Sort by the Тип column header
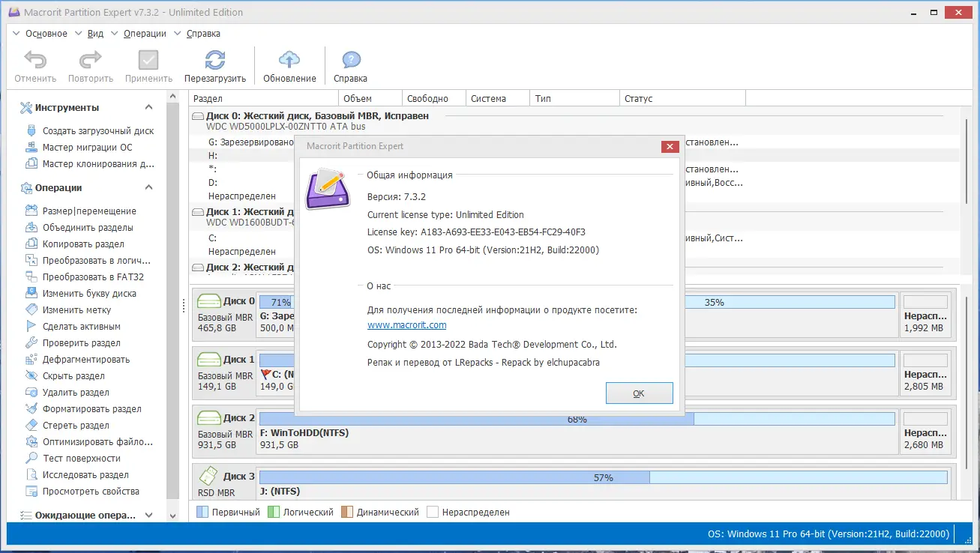The image size is (980, 553). tap(575, 98)
